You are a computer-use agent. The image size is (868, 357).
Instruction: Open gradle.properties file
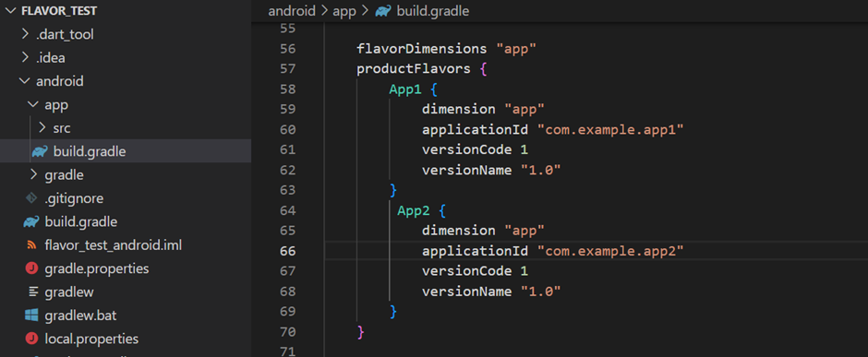(97, 268)
